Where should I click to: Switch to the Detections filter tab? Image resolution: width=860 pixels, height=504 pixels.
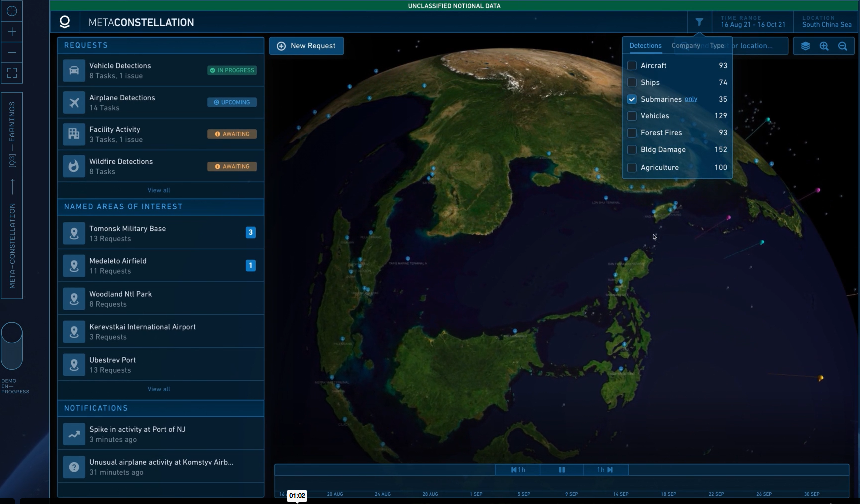pos(645,45)
